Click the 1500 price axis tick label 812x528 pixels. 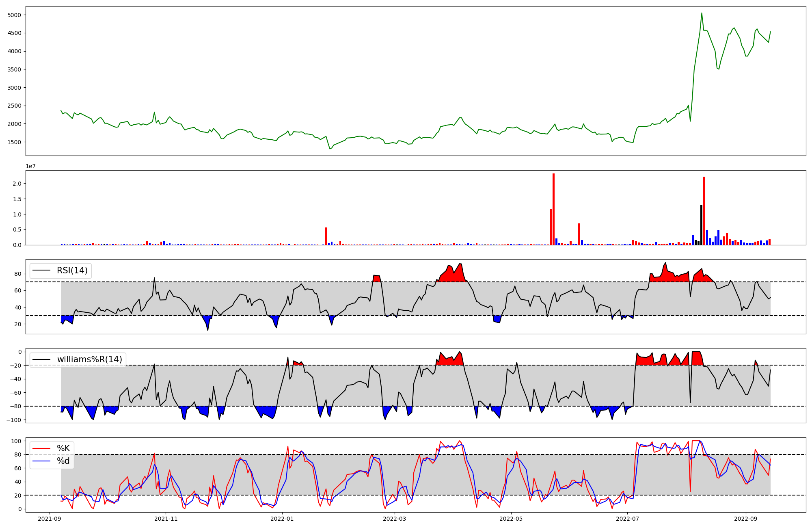coord(14,142)
